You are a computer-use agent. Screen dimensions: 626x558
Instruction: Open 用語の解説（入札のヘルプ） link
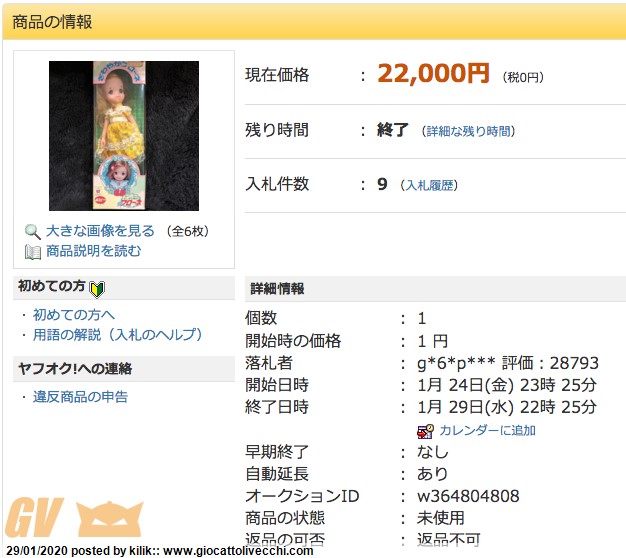117,334
